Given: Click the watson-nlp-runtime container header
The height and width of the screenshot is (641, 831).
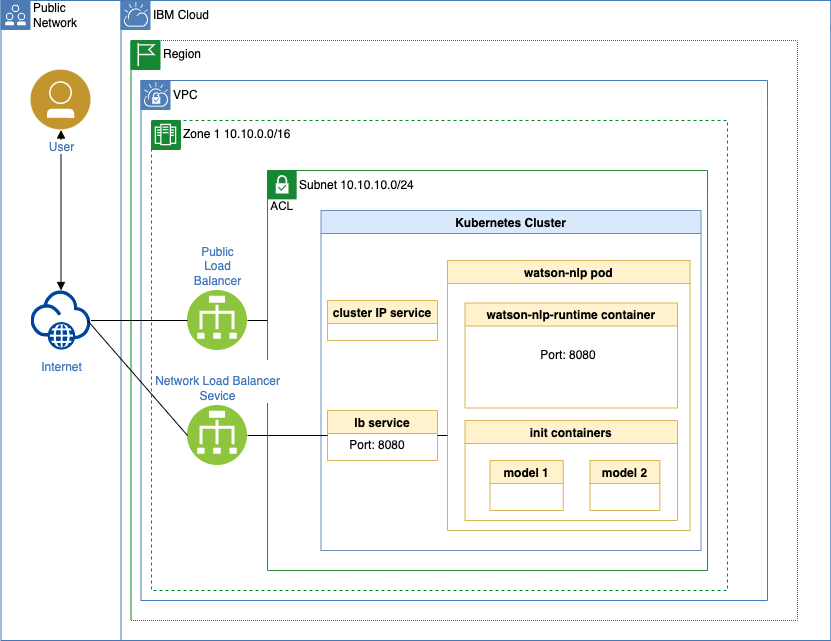Looking at the screenshot, I should click(x=570, y=315).
